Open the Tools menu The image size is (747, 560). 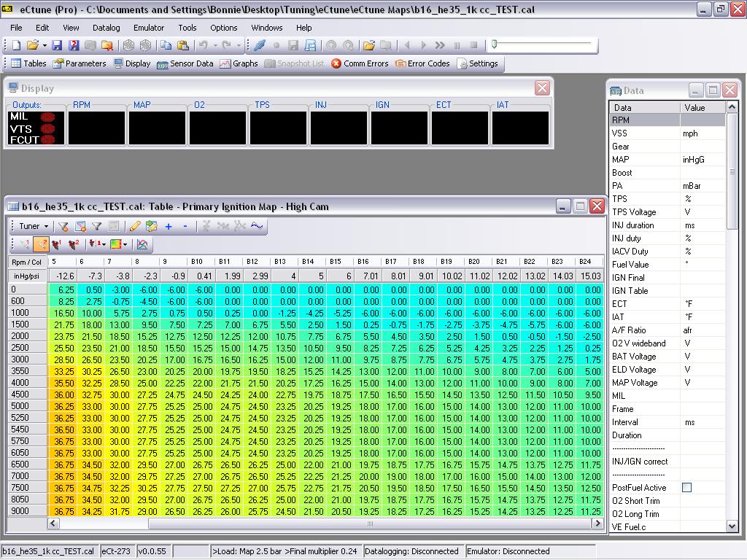pyautogui.click(x=187, y=28)
